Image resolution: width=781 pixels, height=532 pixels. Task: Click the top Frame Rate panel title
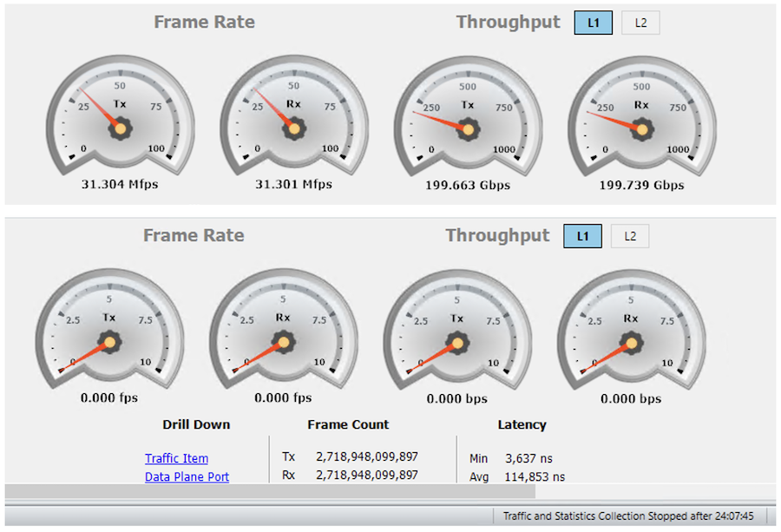coord(204,22)
